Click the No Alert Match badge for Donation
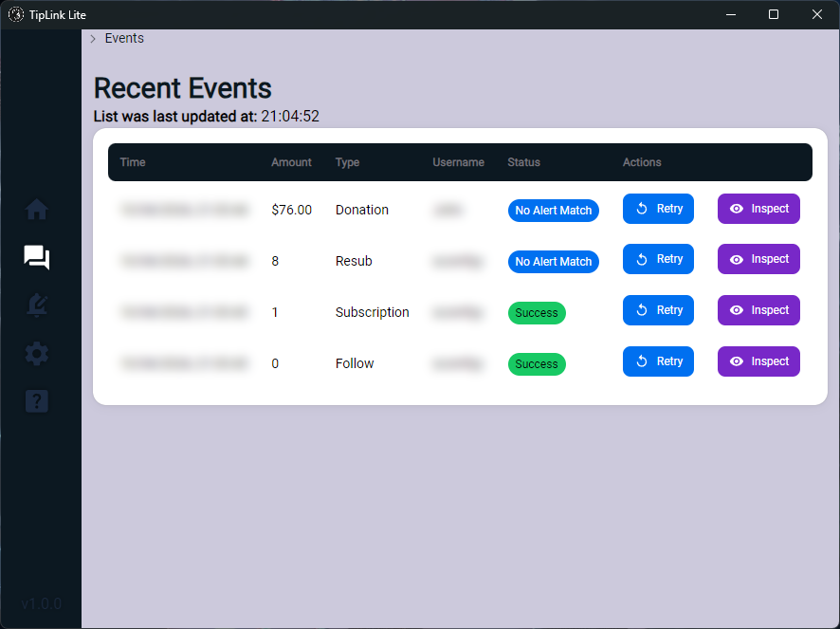840x629 pixels. tap(554, 211)
